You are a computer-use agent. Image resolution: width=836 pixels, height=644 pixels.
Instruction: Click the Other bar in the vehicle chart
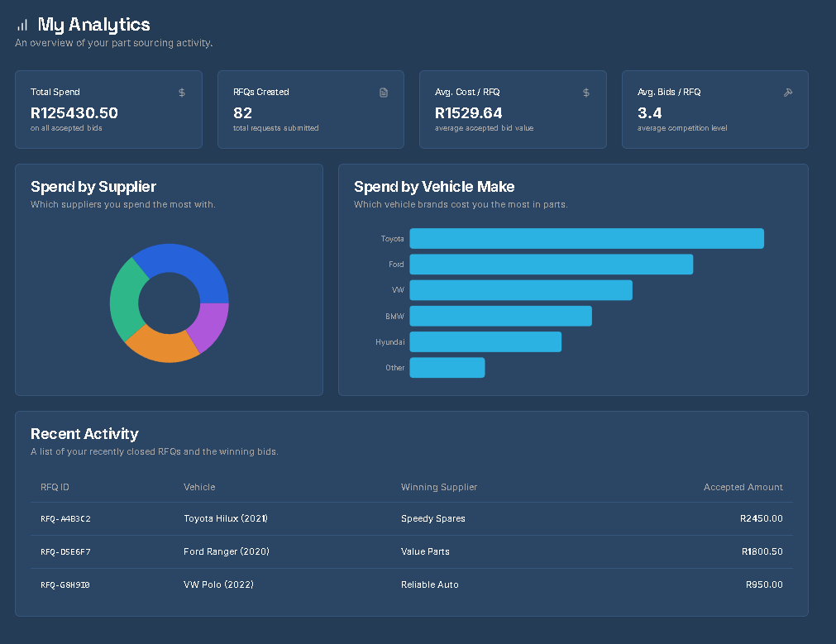[x=447, y=367]
